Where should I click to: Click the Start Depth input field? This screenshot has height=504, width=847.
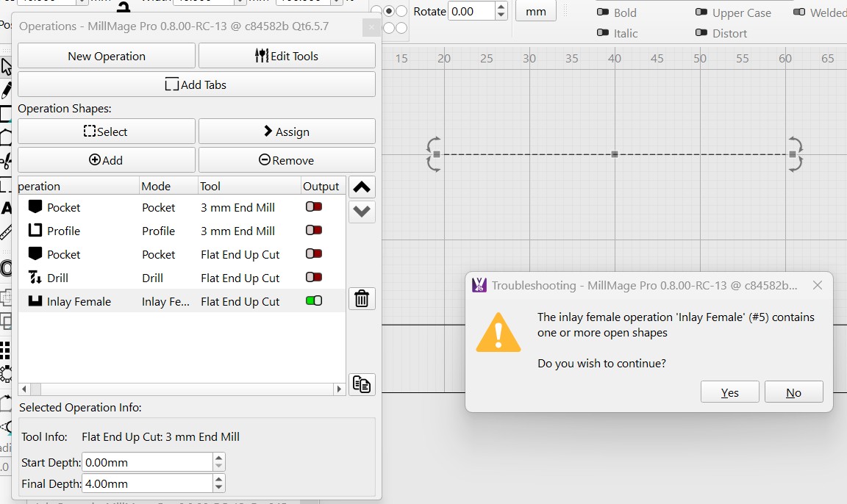[147, 463]
